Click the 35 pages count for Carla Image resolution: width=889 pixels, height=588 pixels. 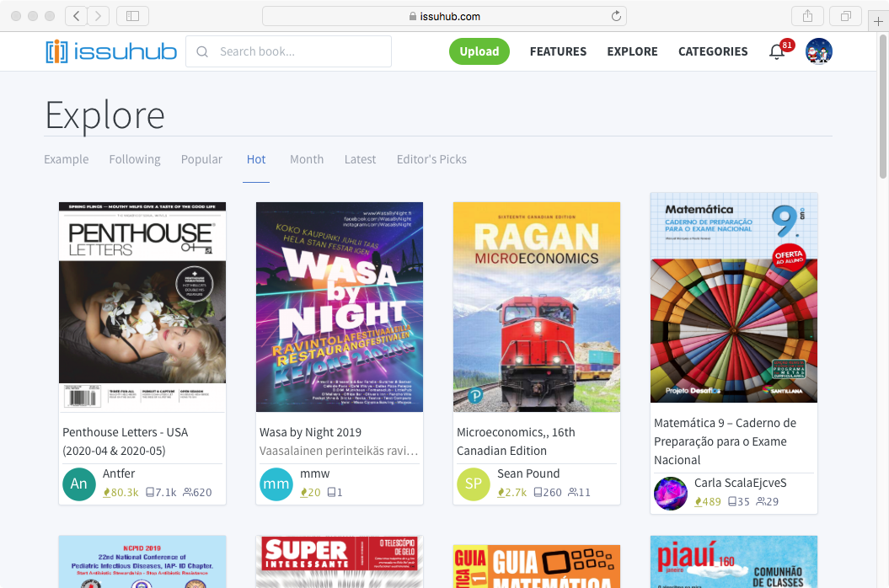point(739,501)
